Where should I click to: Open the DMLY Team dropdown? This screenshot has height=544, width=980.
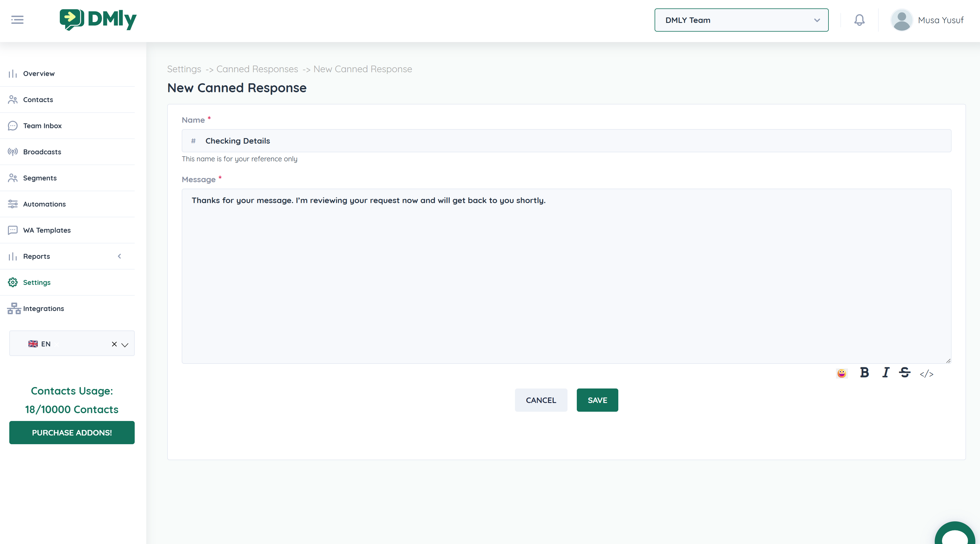[x=741, y=20]
